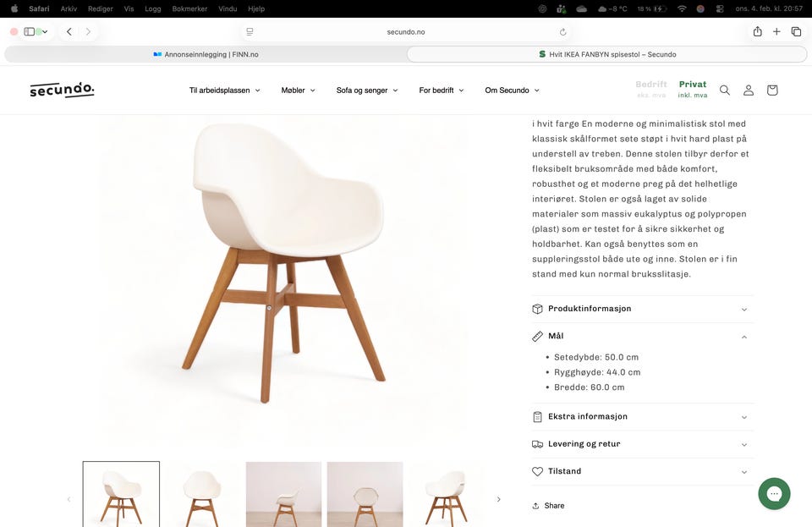Show previous thumbnails with left arrow
Viewport: 812px width, 527px height.
tap(69, 500)
